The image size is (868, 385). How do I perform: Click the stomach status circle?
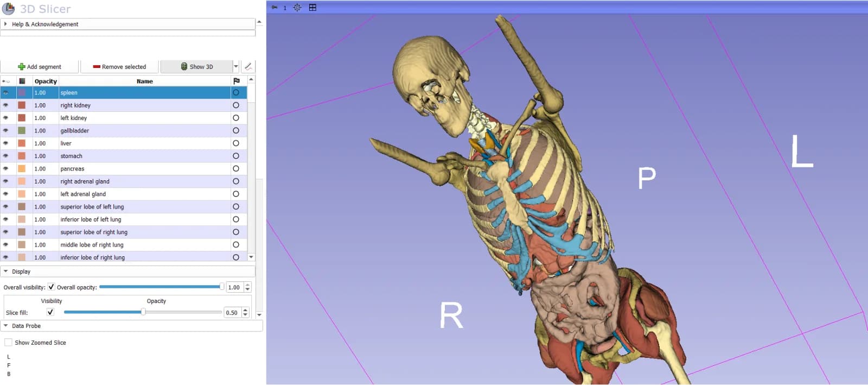pos(236,156)
